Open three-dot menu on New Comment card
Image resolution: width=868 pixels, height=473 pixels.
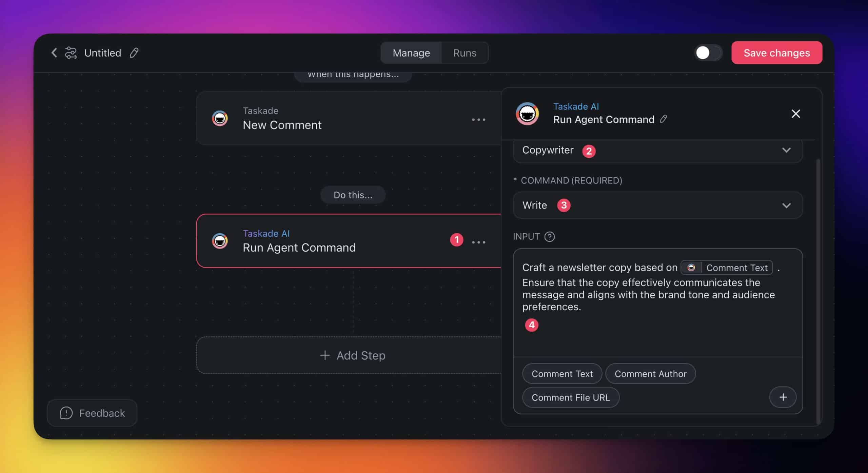pos(478,120)
